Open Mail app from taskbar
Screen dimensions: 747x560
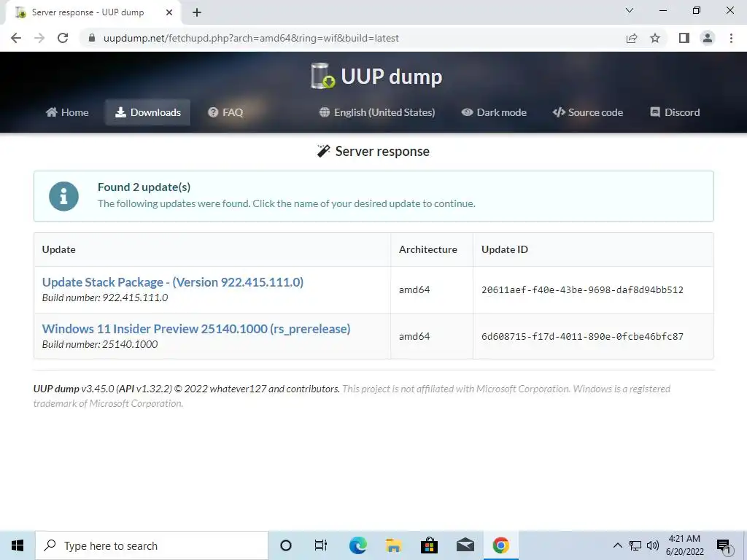pos(465,545)
